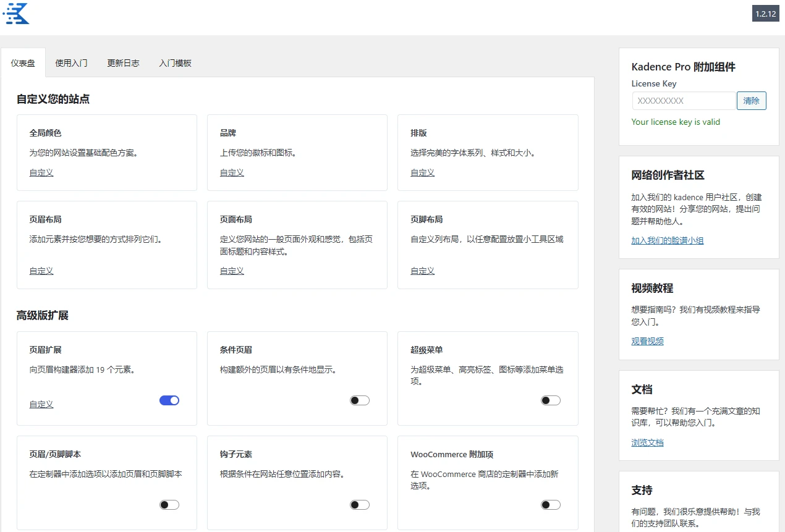This screenshot has height=532, width=785.
Task: Open the 更新日志 tab
Action: (x=123, y=62)
